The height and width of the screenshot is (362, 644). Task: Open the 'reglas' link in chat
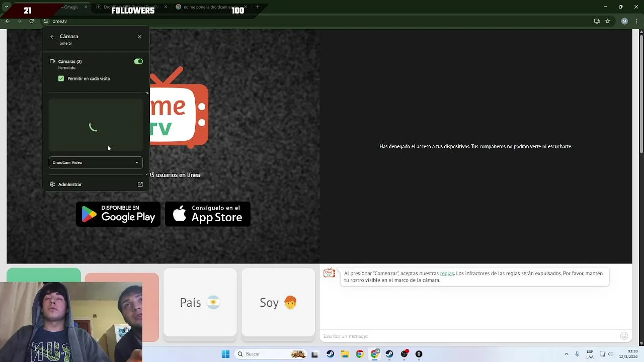tap(447, 274)
